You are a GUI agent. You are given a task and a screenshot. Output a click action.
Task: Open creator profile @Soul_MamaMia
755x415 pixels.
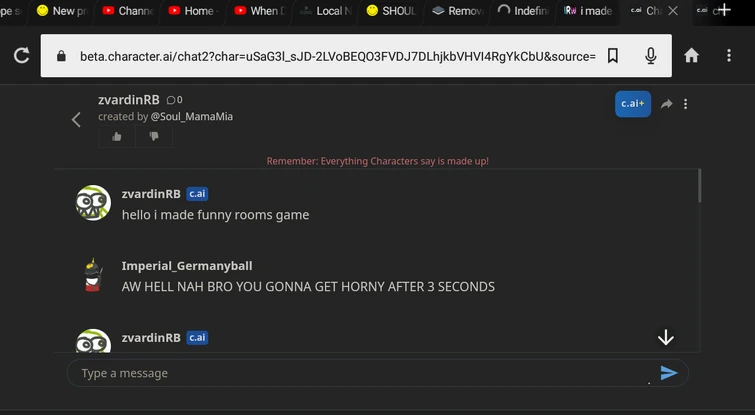(192, 117)
